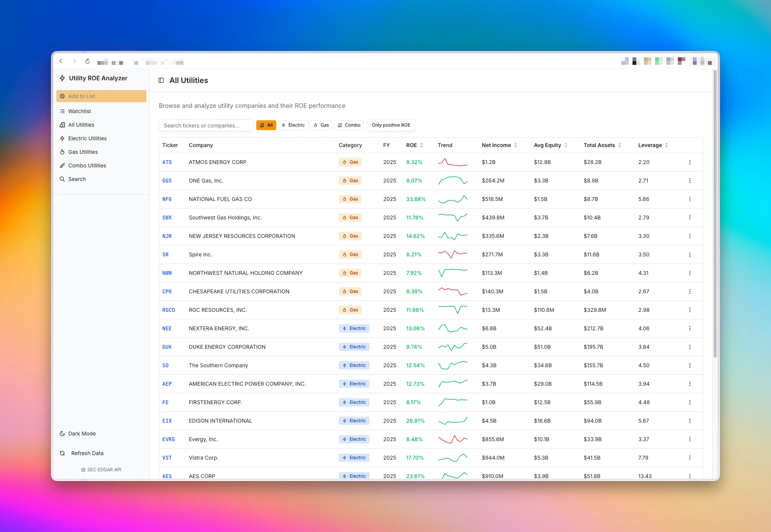Go to Gas Utilities sidebar item

(83, 152)
